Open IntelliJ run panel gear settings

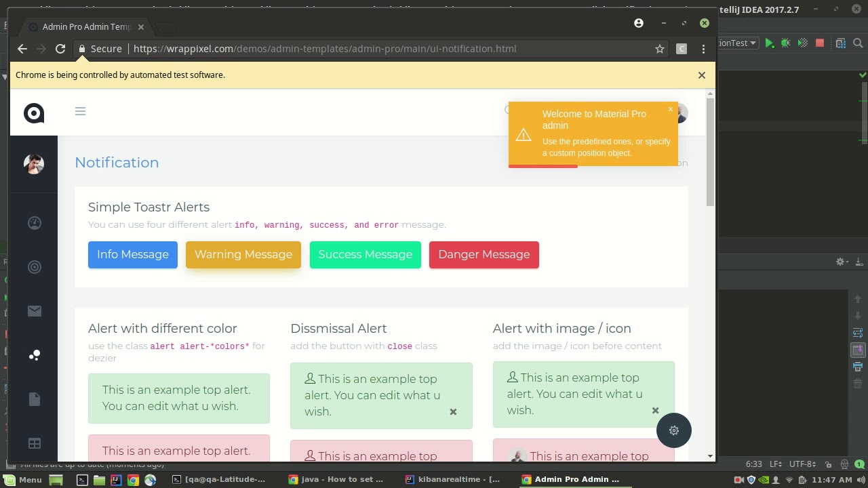coord(841,262)
